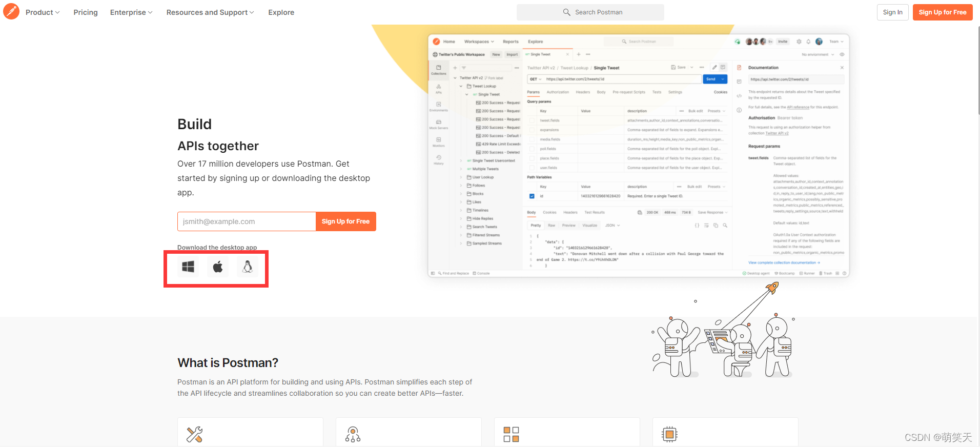Screen dimensions: 980x447
Task: Open Monitors in the app preview sidebar
Action: tap(439, 142)
